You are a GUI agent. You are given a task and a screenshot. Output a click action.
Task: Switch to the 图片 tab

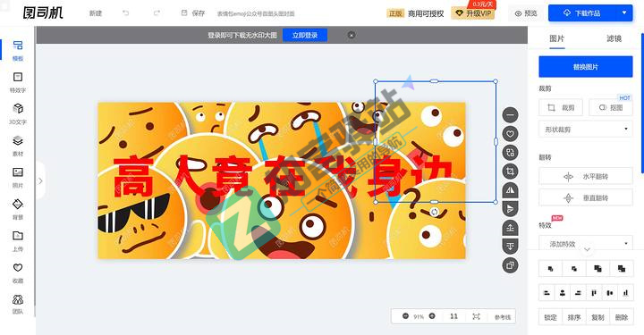click(x=557, y=38)
